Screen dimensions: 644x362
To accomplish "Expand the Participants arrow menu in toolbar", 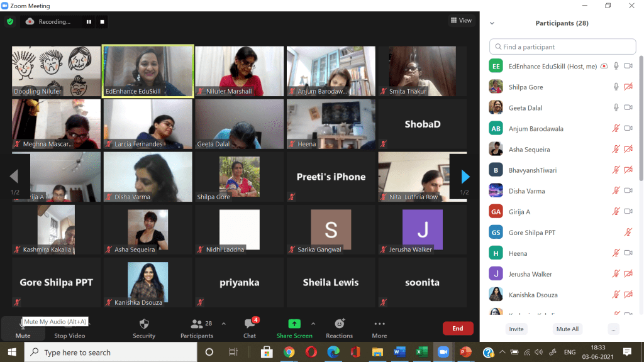I will (x=223, y=324).
